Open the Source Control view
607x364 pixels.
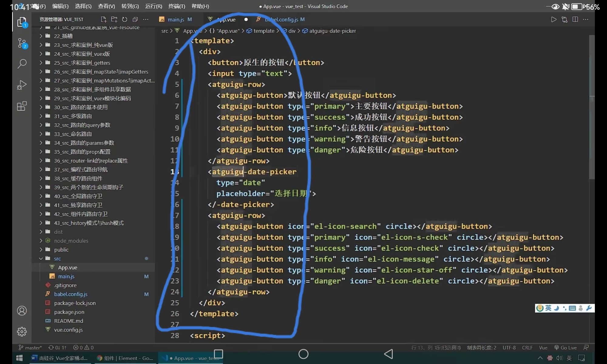pos(22,43)
